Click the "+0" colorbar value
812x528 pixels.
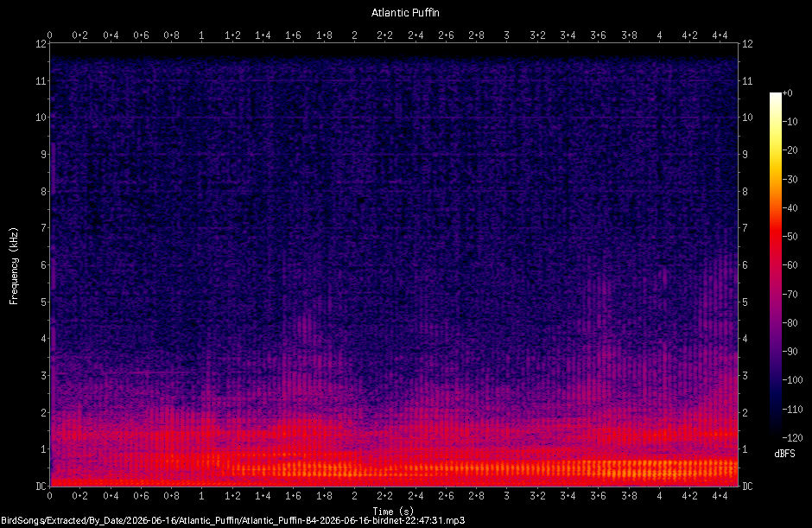[787, 93]
